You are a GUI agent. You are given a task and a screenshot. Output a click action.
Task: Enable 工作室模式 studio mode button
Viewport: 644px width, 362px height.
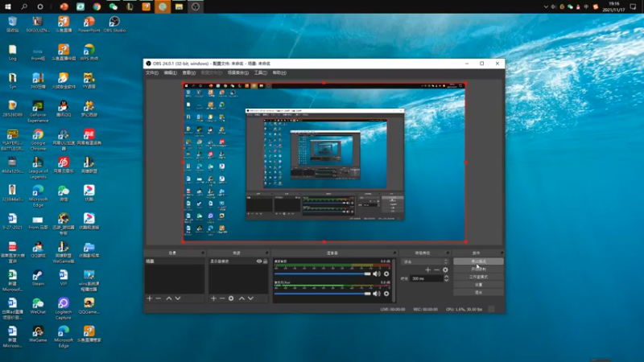478,277
